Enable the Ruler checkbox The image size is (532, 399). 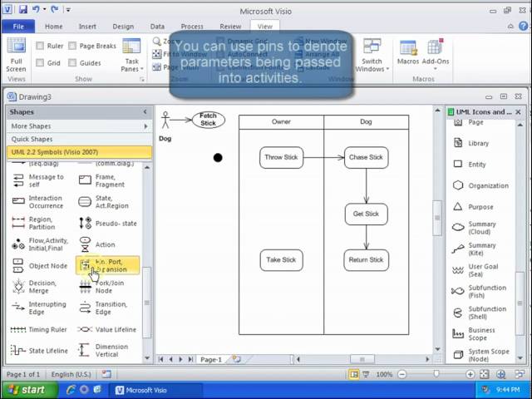40,46
